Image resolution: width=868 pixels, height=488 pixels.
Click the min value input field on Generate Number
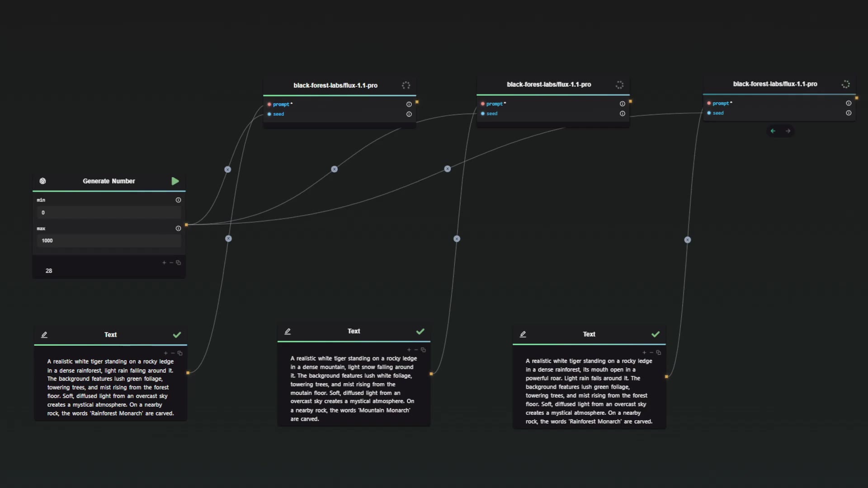[x=109, y=213]
